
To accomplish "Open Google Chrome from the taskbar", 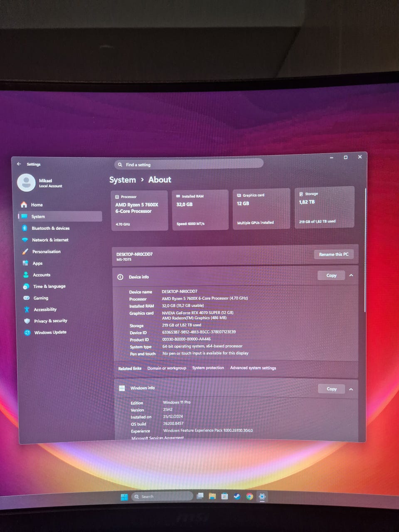I will pos(249,496).
